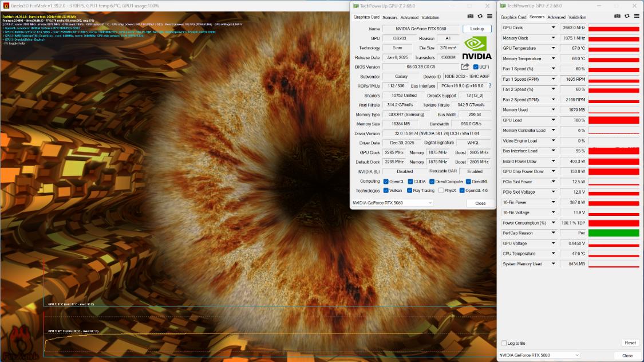Open the hamburger menu in GPU-Z
This screenshot has height=362, width=644.
pos(489,16)
